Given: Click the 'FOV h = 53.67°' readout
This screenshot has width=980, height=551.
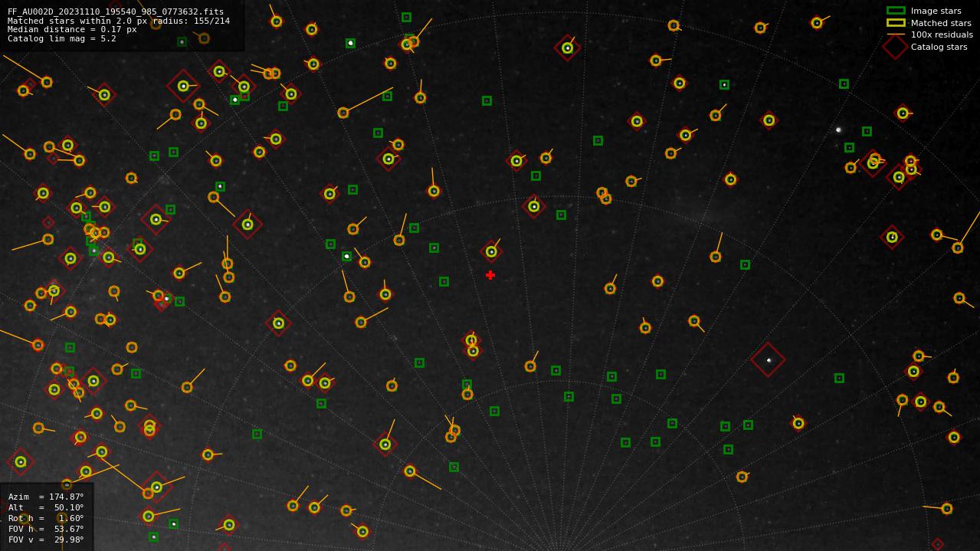Looking at the screenshot, I should point(46,529).
